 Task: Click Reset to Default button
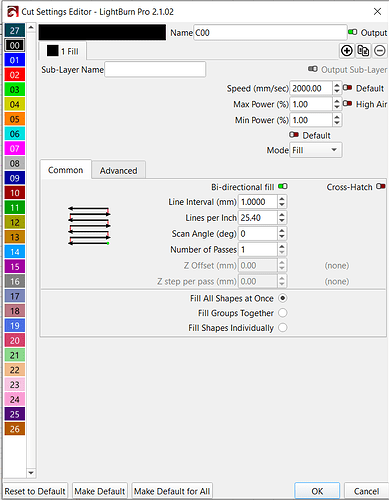35,491
